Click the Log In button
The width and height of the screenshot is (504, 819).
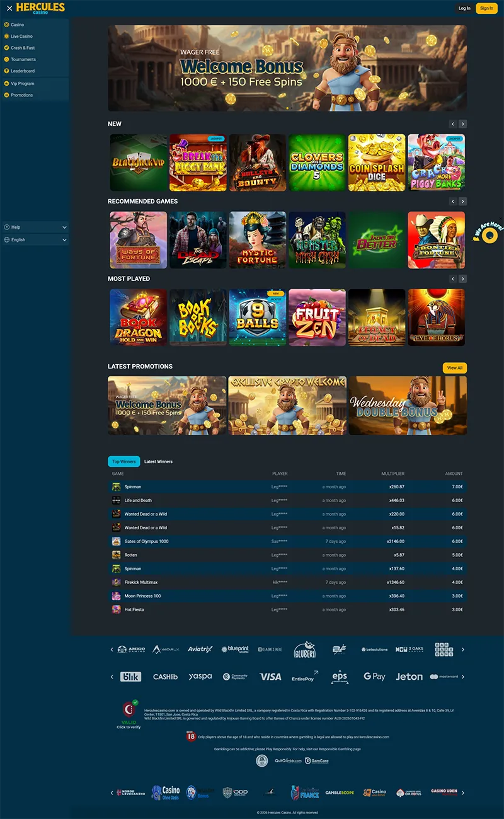(x=464, y=8)
